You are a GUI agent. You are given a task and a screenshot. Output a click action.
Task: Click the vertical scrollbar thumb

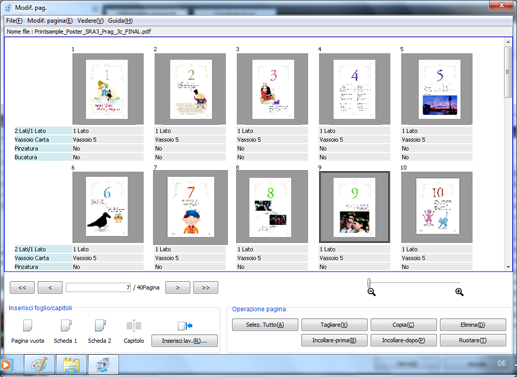pyautogui.click(x=508, y=72)
